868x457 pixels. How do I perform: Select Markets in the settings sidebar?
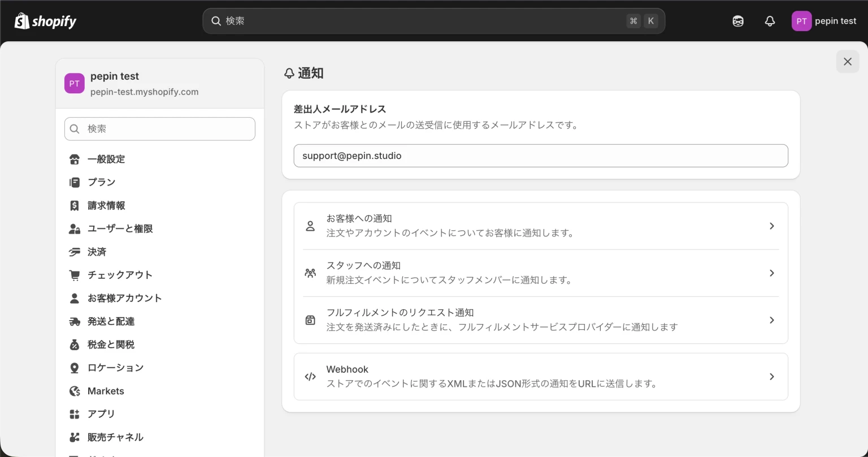tap(105, 391)
